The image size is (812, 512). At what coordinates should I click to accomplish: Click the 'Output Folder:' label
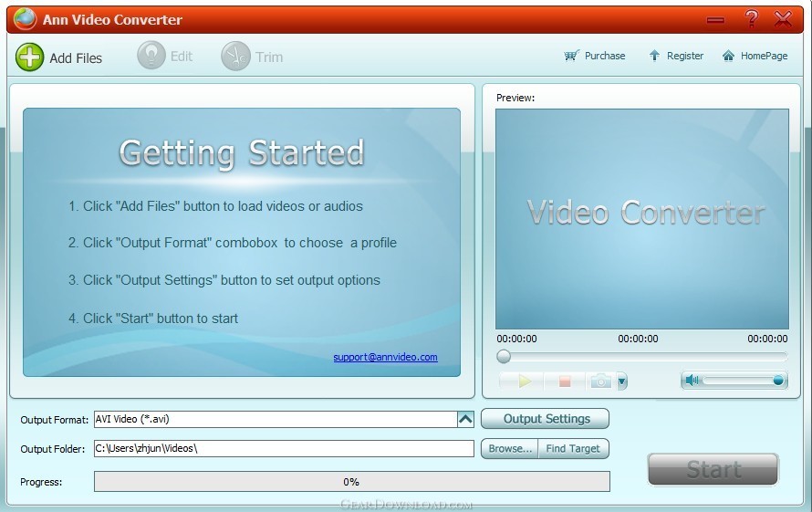tap(52, 449)
